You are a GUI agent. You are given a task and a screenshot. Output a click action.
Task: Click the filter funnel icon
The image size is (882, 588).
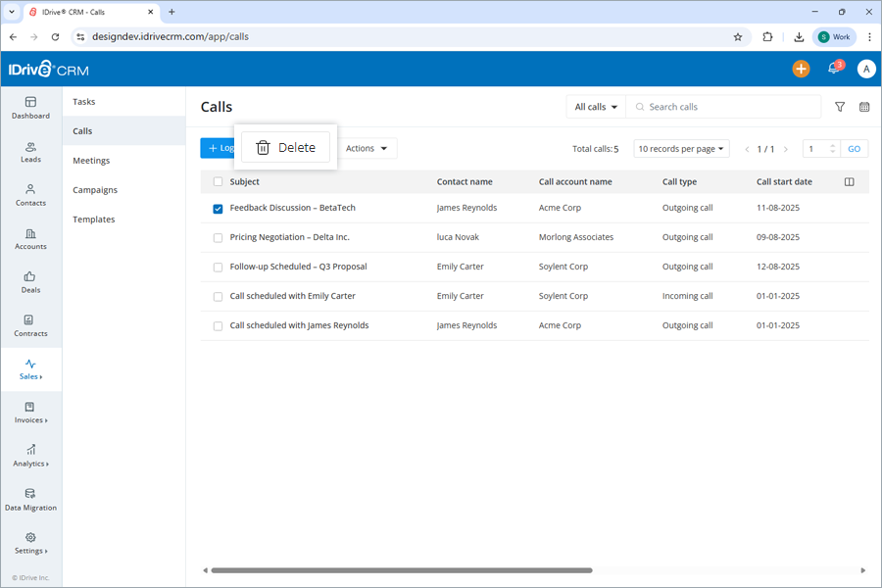click(840, 106)
